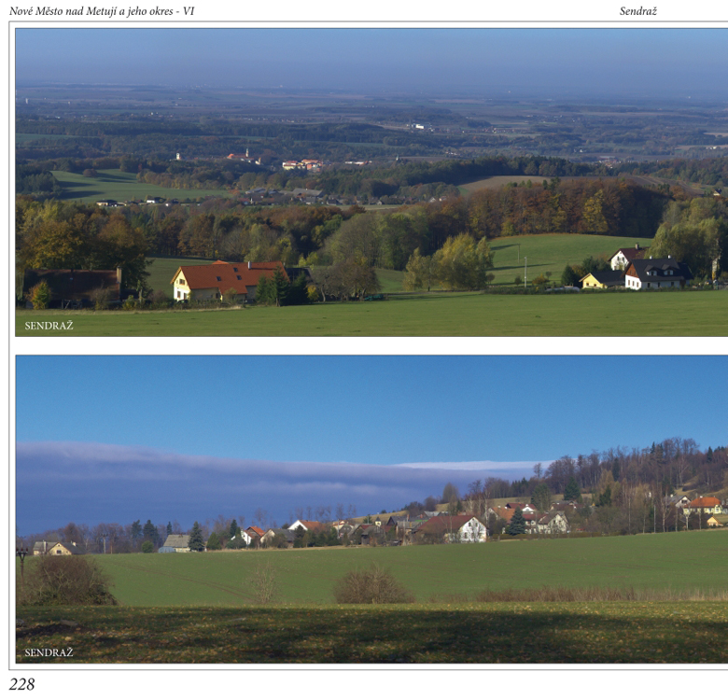Click the "SENDRAŽ" caption on the lower photo
Image resolution: width=728 pixels, height=700 pixels.
pyautogui.click(x=49, y=652)
